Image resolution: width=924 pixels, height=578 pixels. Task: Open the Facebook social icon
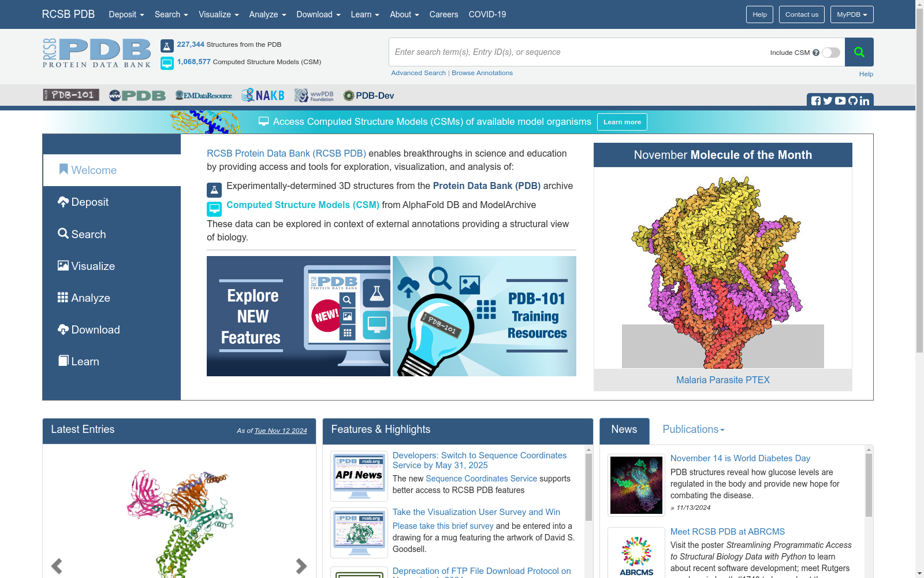click(816, 101)
